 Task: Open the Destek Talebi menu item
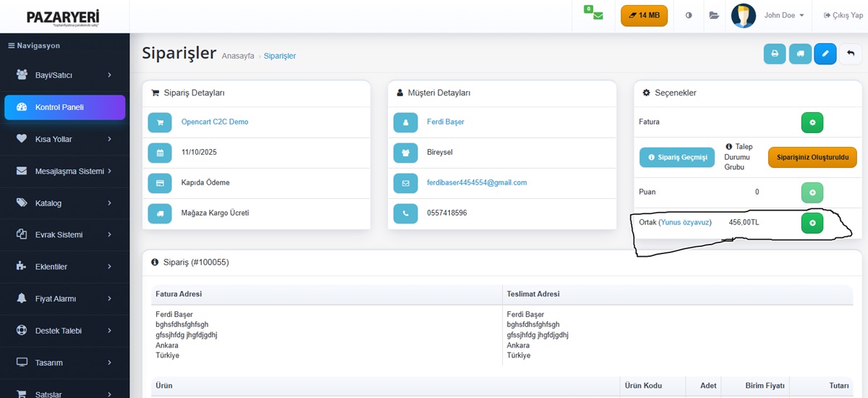click(64, 331)
